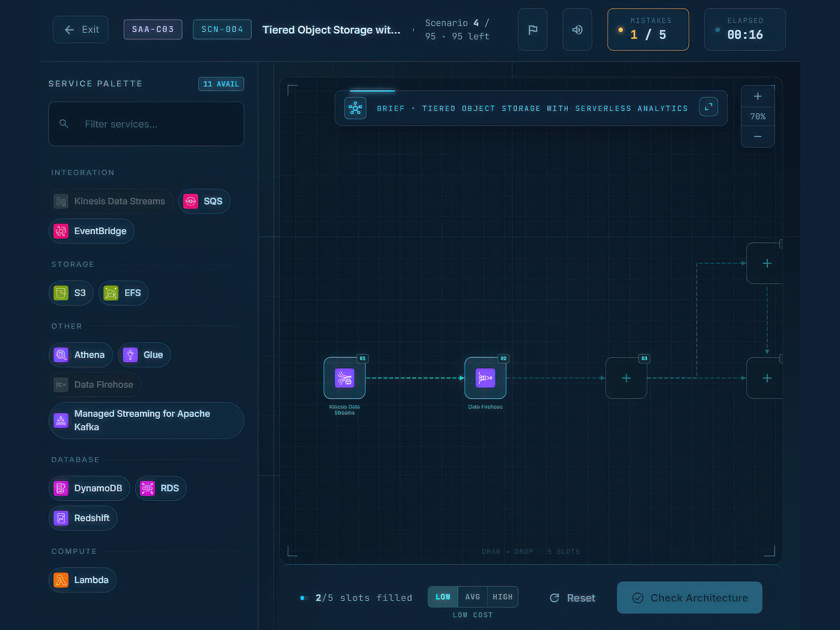Click the 70% zoom level indicator
The image size is (840, 630).
758,117
